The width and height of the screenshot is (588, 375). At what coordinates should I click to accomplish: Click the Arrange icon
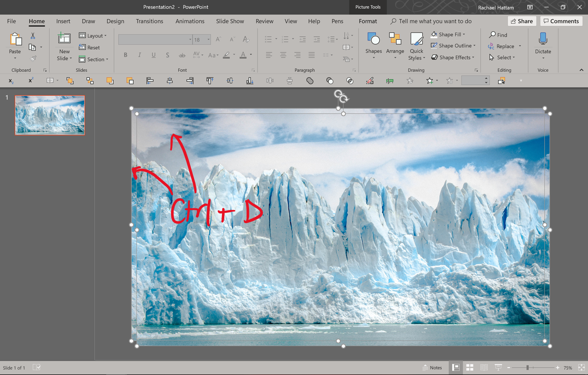395,45
